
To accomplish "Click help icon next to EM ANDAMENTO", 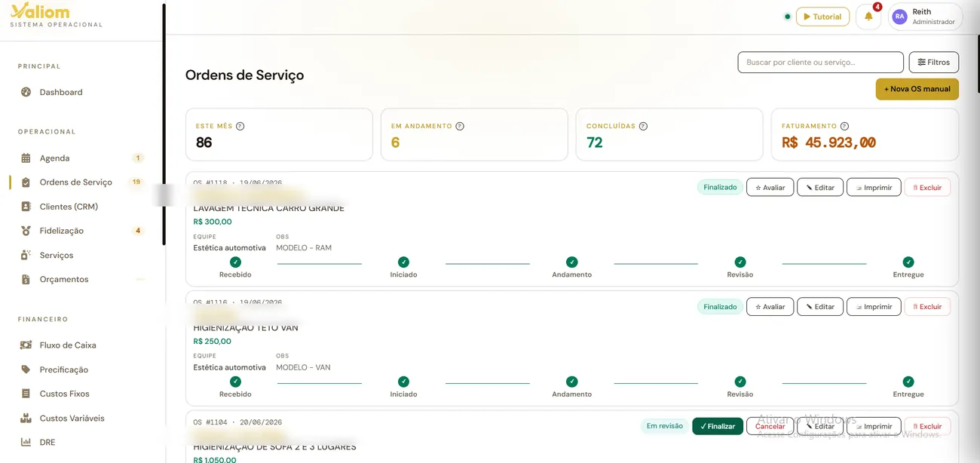I will point(460,126).
